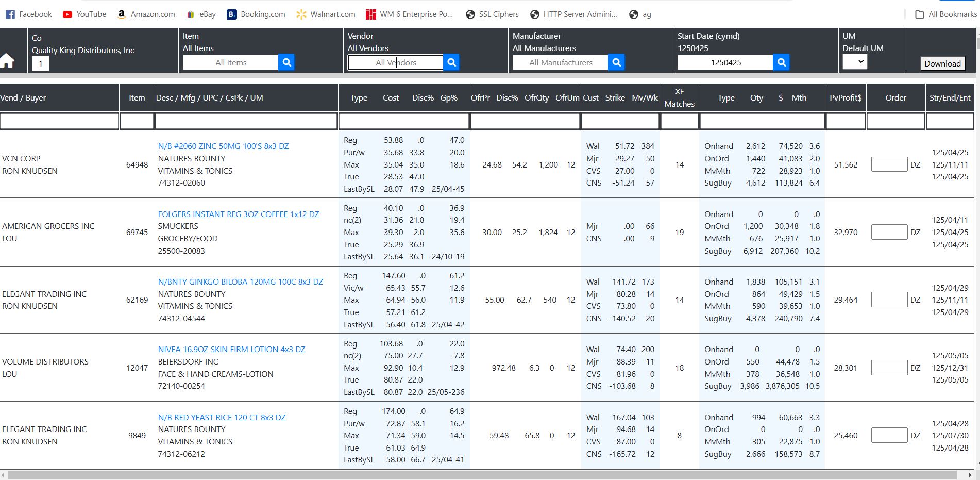
Task: Click the Order field for item 64948
Action: (x=889, y=164)
